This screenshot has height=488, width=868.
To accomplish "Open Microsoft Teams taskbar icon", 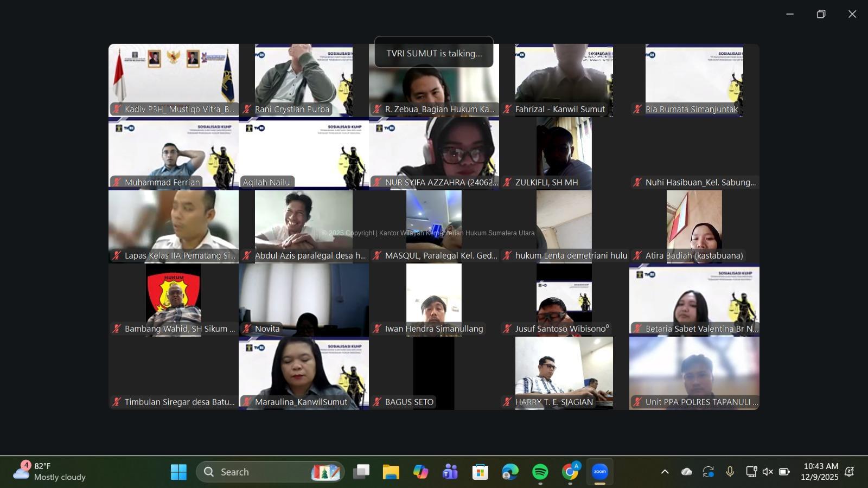I will [450, 472].
